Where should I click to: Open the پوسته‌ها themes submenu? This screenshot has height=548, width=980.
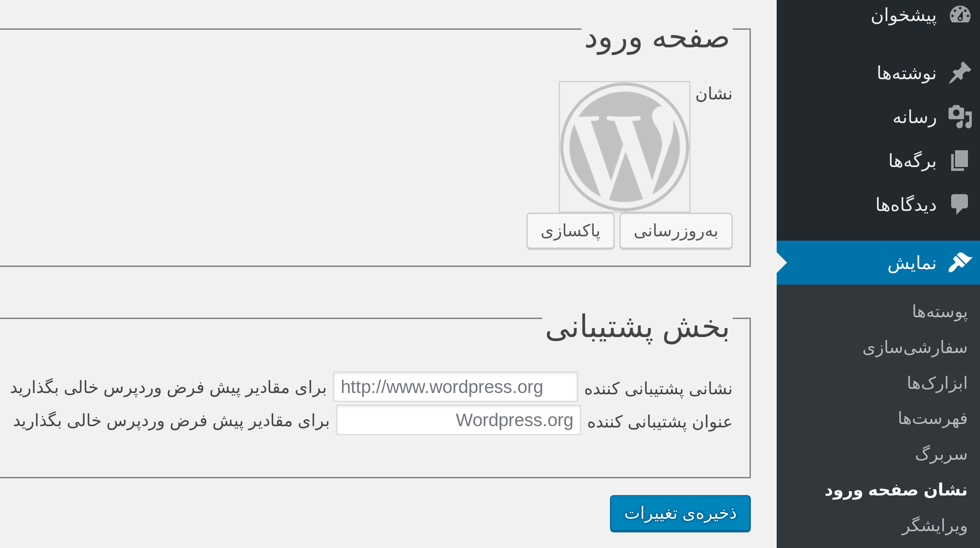pyautogui.click(x=940, y=312)
